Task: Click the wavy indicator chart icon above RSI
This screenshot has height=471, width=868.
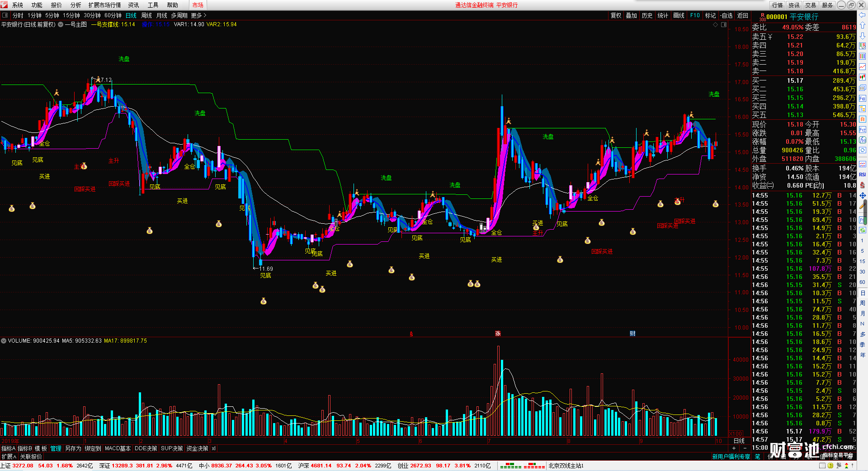Action: point(863,164)
